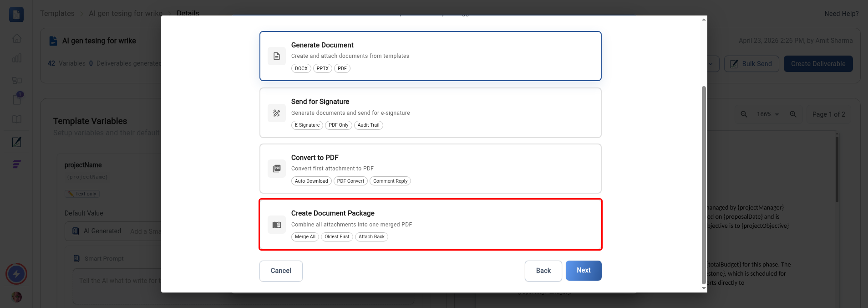Open the edit template sidebar icon
Viewport: 868px width, 308px height.
(x=17, y=142)
